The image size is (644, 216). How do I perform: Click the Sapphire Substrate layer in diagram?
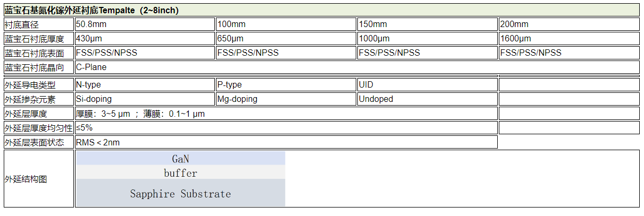(x=181, y=193)
